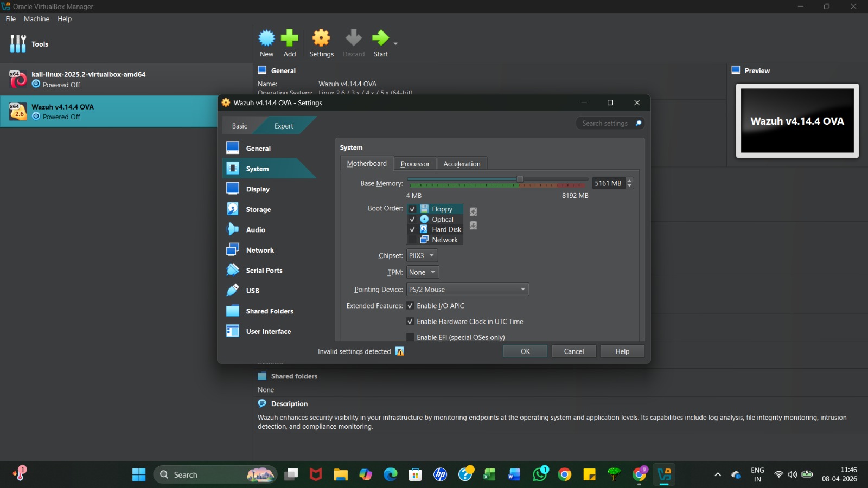This screenshot has width=868, height=488.
Task: Click the Discard toolbar icon
Action: pyautogui.click(x=353, y=38)
